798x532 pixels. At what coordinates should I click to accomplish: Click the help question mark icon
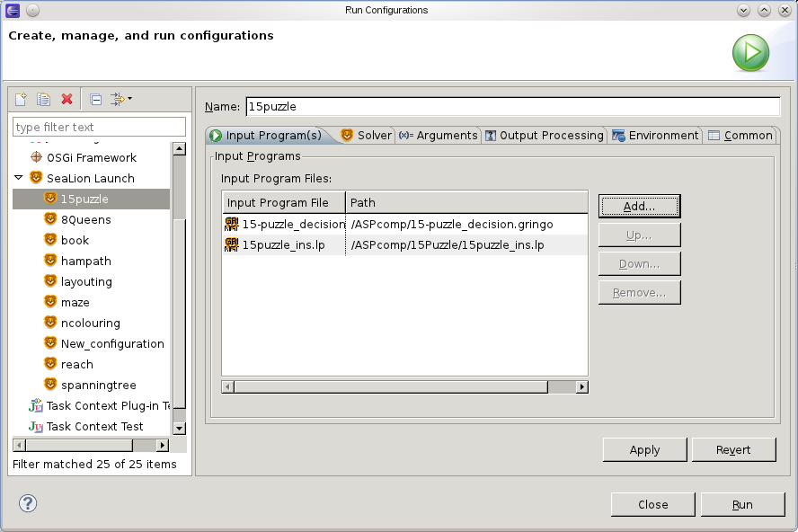pos(28,503)
